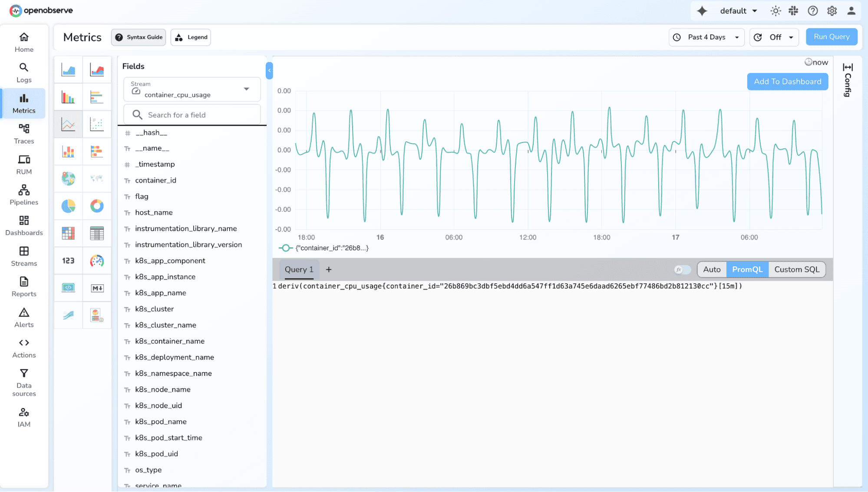Add a new query tab
This screenshot has height=492, width=868.
click(x=329, y=269)
